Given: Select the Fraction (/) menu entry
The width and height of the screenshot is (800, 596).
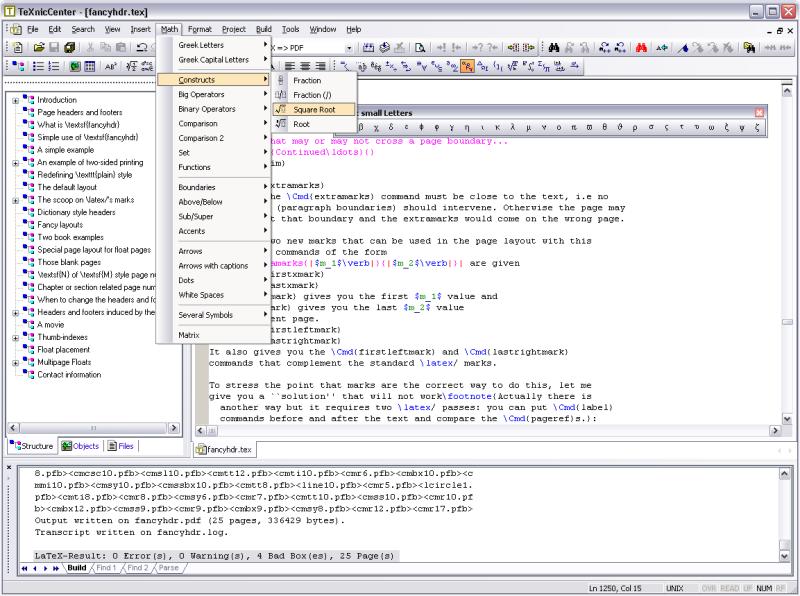Looking at the screenshot, I should point(314,95).
